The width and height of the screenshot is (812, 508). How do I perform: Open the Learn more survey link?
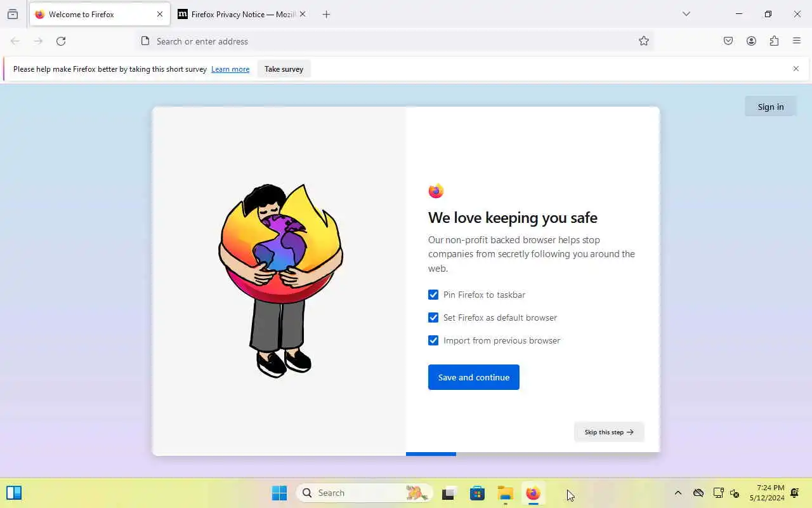point(230,69)
